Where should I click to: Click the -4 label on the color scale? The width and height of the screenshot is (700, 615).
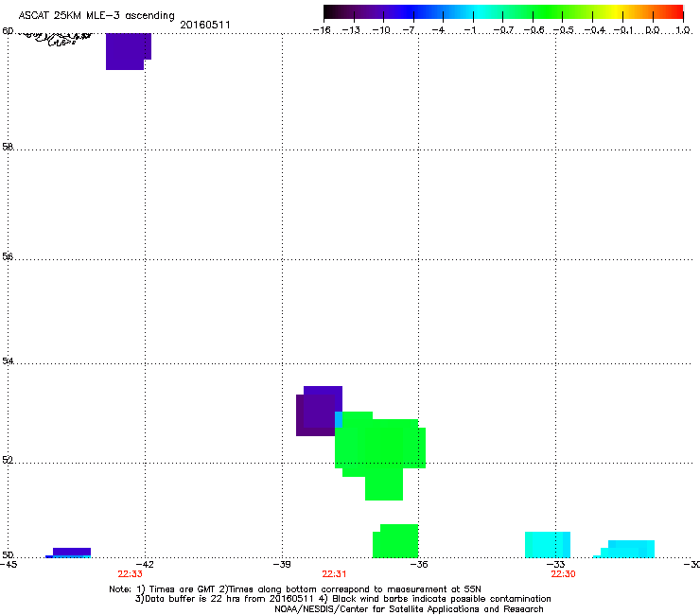pyautogui.click(x=439, y=30)
